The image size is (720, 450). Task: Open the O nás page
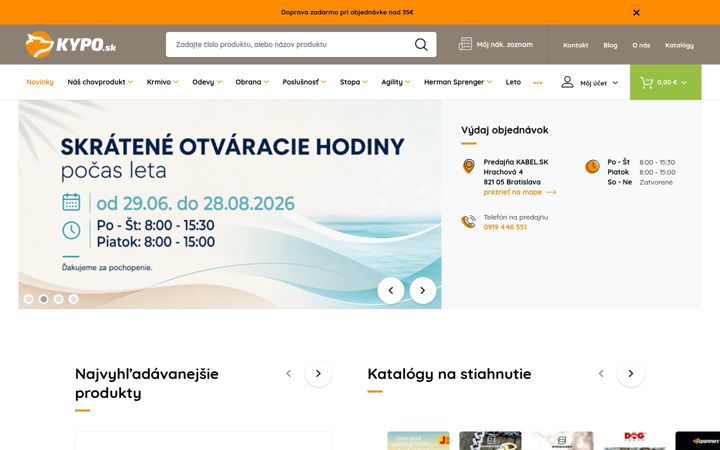tap(641, 45)
